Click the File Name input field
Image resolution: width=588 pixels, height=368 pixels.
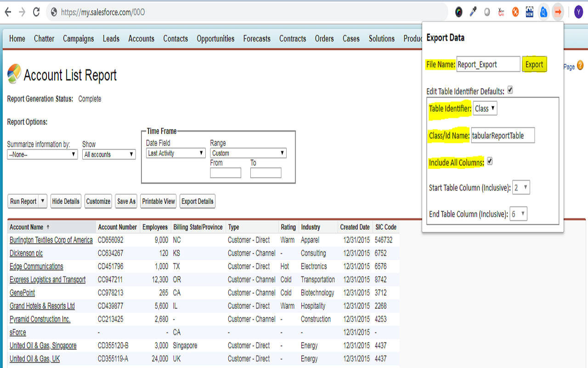pos(488,64)
